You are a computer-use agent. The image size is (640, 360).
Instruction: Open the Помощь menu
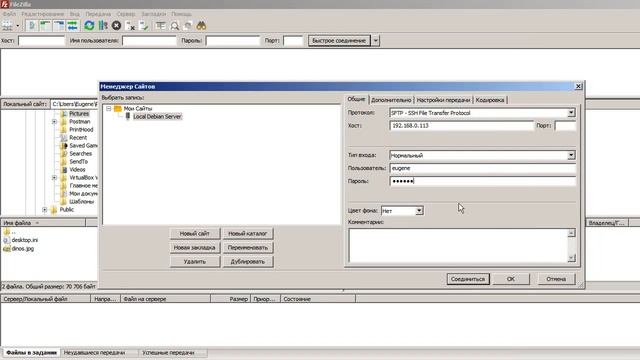(x=181, y=14)
